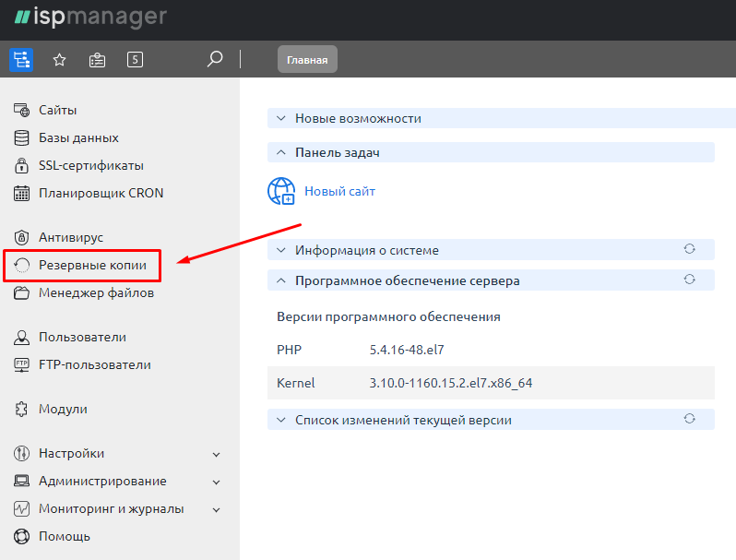
Task: Expand the Мониторинг и журналы menu
Action: pos(216,509)
